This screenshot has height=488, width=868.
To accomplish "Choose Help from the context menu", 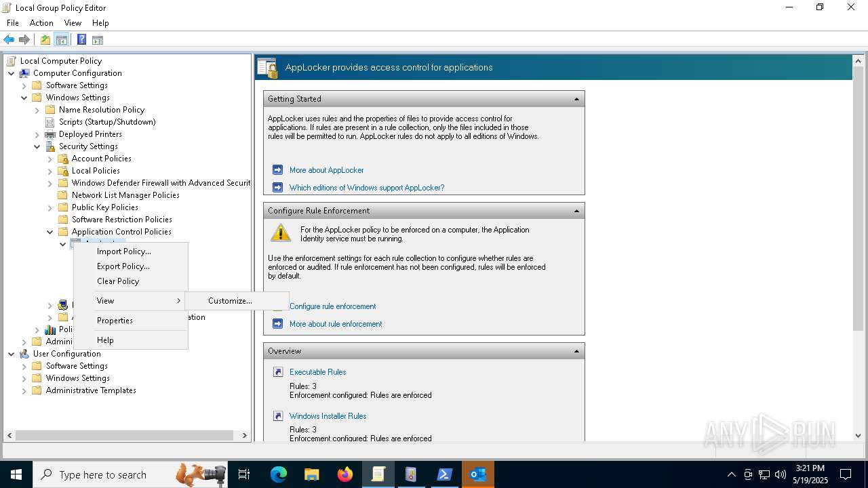I will coord(130,340).
